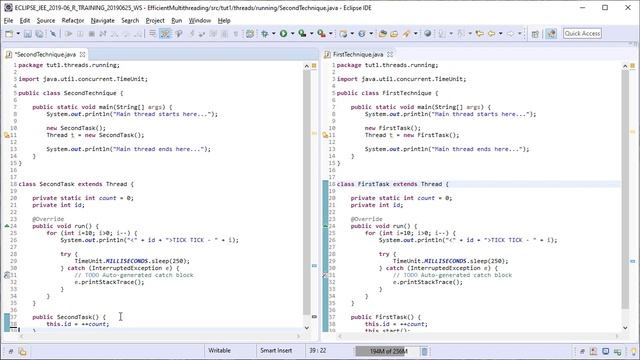Screen dimensions: 640x360
Task: Close the FirstTechnique.java tab
Action: pyautogui.click(x=390, y=54)
